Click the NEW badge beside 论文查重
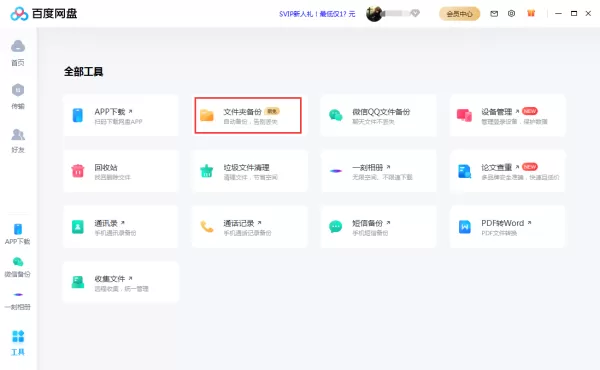This screenshot has height=370, width=600. pyautogui.click(x=530, y=167)
